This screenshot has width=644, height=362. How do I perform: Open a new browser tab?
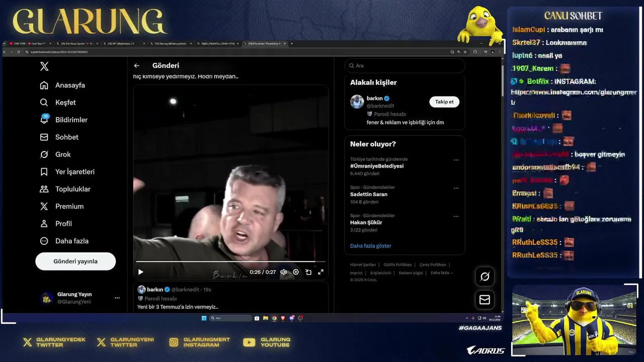[x=292, y=44]
